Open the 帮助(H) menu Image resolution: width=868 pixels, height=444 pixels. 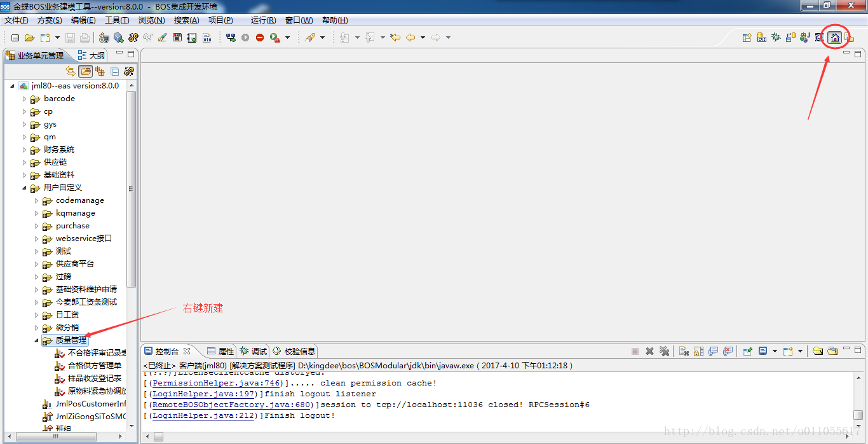335,20
